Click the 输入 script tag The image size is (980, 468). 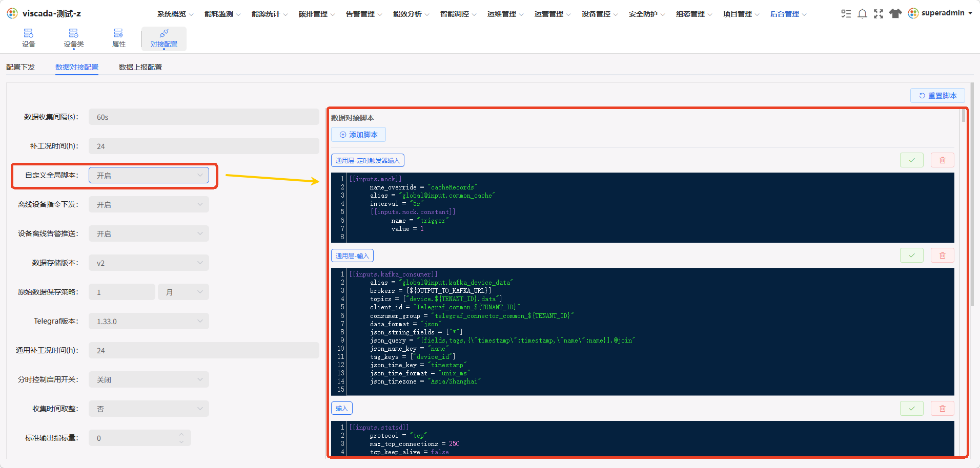(342, 409)
